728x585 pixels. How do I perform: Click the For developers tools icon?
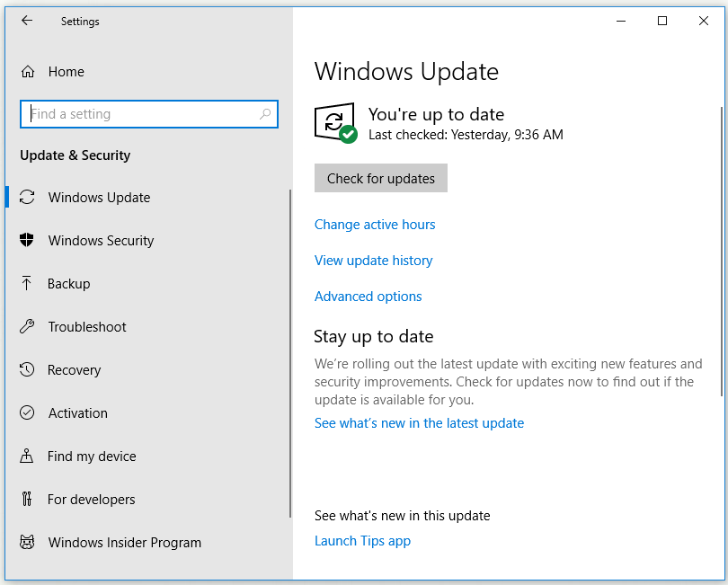(27, 499)
